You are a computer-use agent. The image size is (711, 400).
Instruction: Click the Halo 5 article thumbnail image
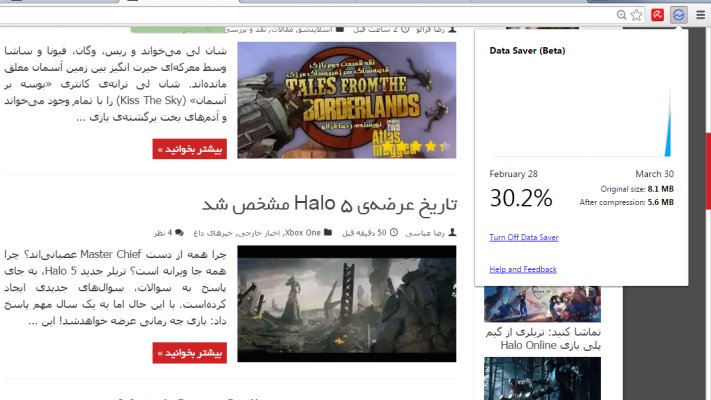346,303
